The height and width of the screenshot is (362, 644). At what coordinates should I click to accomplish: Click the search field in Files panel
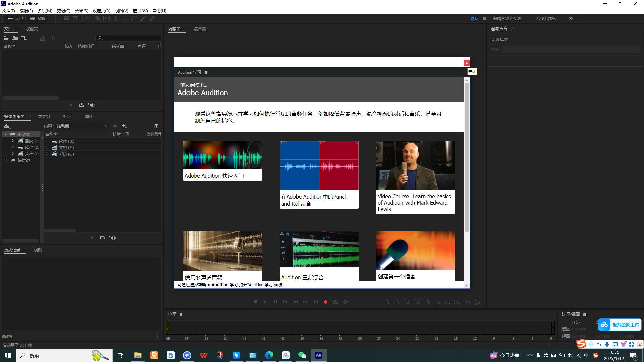(129, 38)
